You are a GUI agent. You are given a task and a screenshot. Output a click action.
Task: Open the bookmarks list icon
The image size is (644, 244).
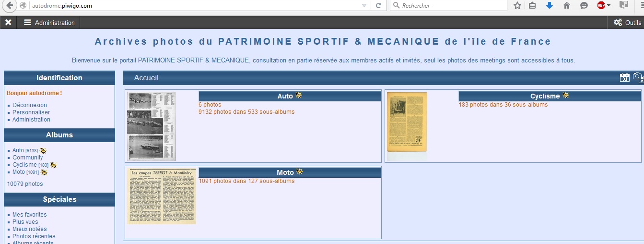533,6
